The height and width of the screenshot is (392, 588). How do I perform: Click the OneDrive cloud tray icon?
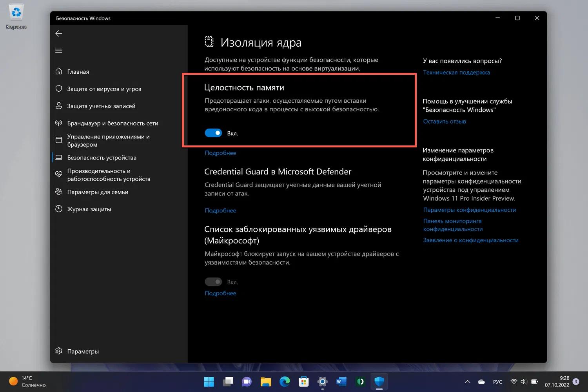(x=481, y=381)
